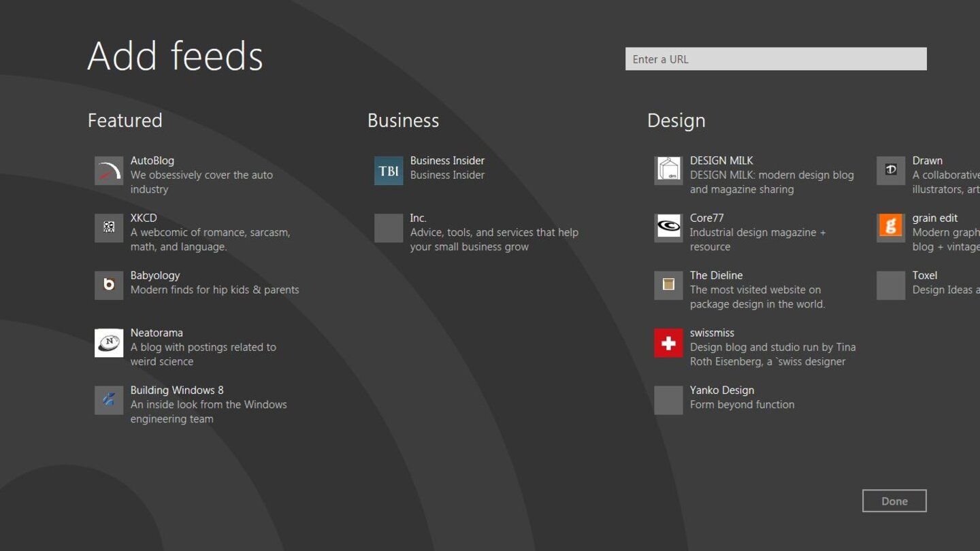Click 'We obsessively cover the auto industry' description
This screenshot has height=551, width=980.
tap(201, 182)
